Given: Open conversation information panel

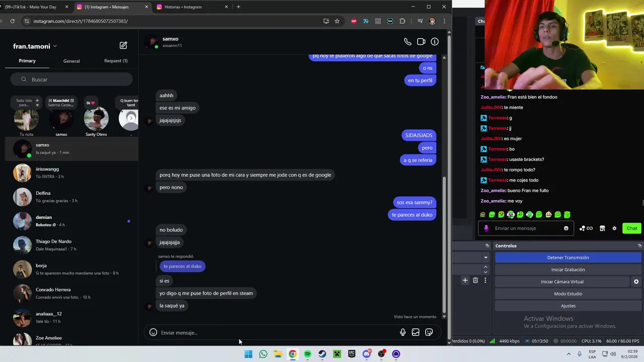Looking at the screenshot, I should pos(435,42).
